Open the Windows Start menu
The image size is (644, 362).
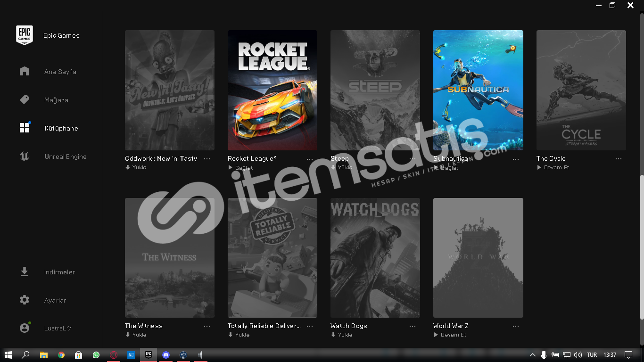[8, 355]
